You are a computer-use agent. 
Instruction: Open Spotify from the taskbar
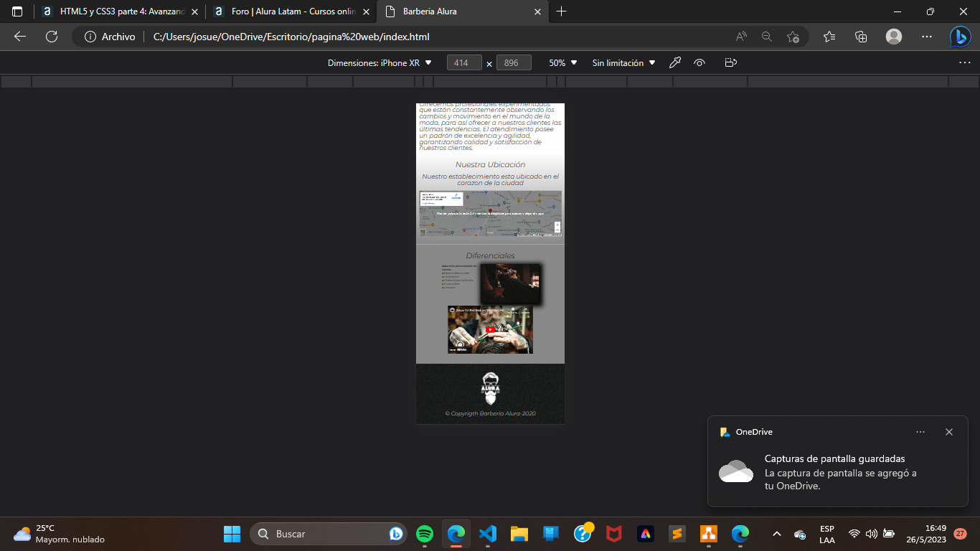pos(425,534)
